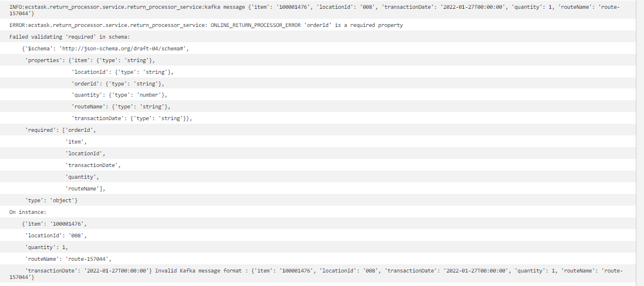Screen dimensions: 644x286
Task: Select the 'quantity': 1, instance line
Action: point(318,247)
